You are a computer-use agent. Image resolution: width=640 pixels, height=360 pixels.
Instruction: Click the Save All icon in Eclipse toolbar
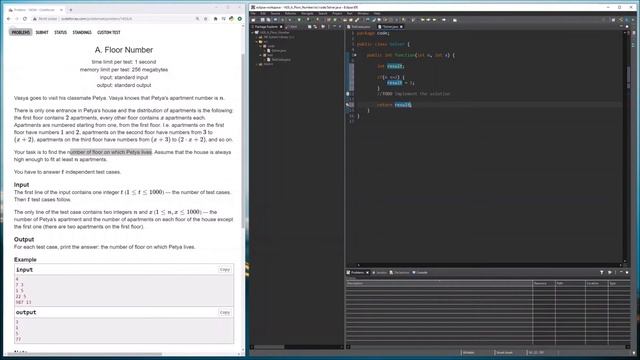point(267,20)
